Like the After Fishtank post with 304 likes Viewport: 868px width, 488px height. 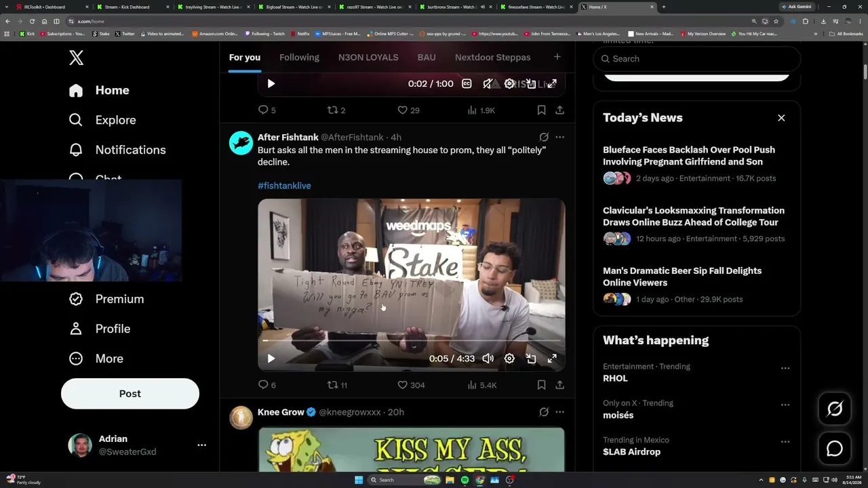click(x=411, y=385)
